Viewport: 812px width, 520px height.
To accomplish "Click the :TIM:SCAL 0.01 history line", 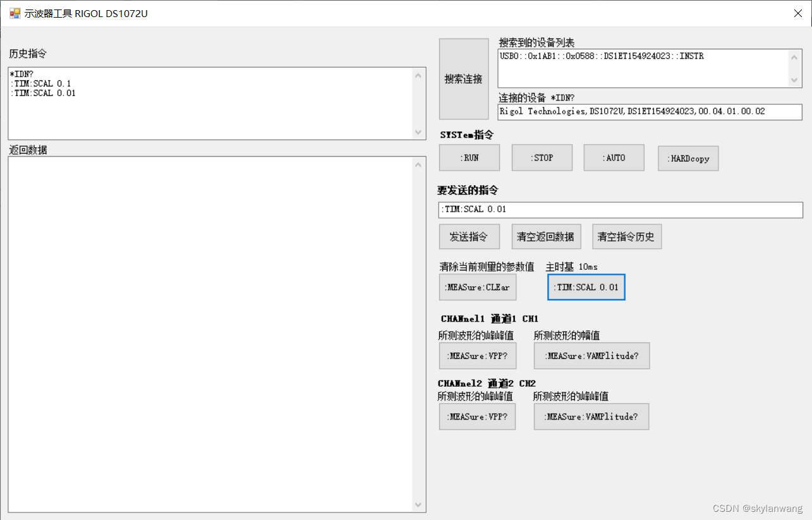I will pos(43,93).
